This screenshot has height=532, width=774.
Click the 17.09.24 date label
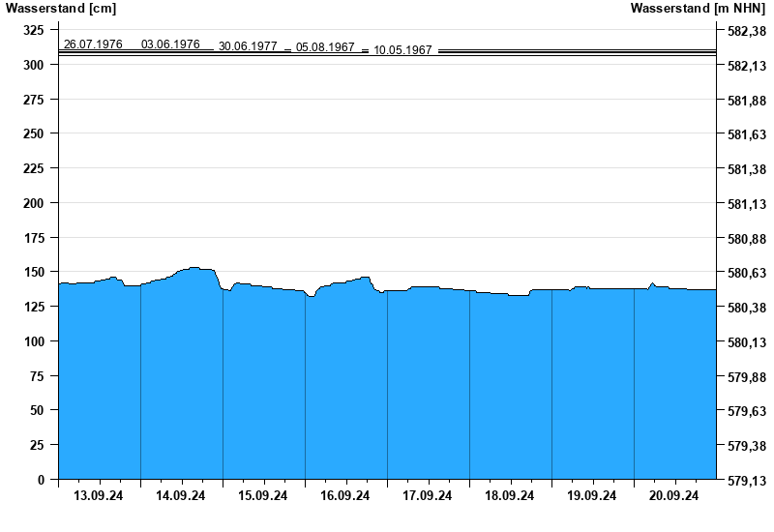tap(428, 496)
